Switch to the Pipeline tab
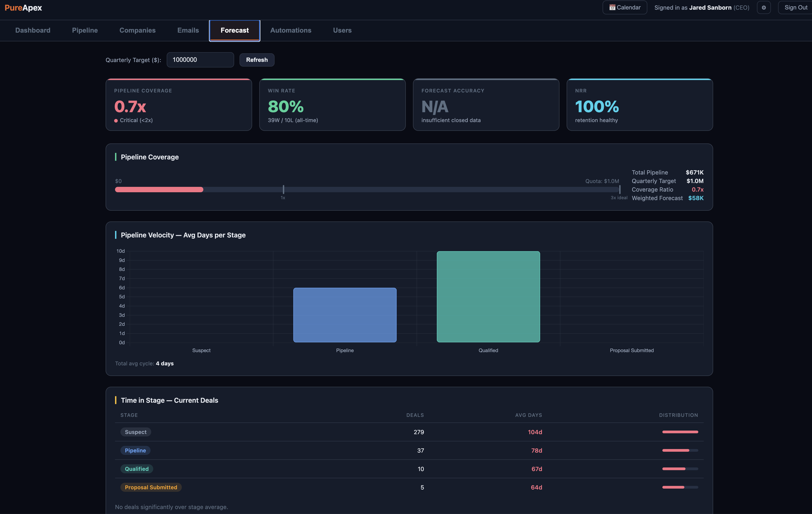The image size is (812, 514). click(85, 30)
